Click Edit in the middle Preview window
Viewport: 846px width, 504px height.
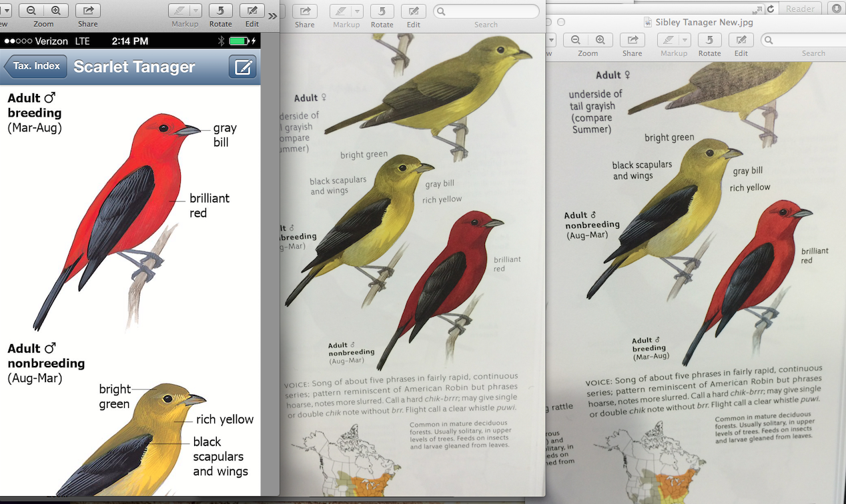click(x=413, y=11)
